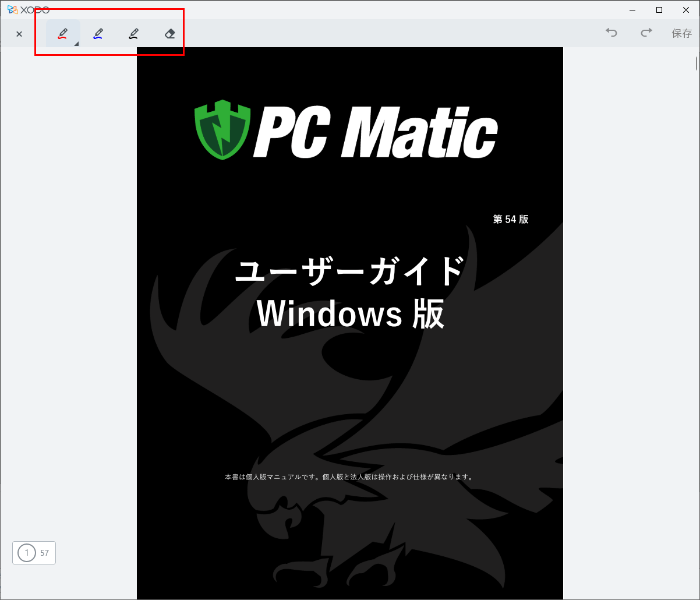Viewport: 700px width, 600px height.
Task: Grab the vertical scrollbar thumb
Action: 697,63
